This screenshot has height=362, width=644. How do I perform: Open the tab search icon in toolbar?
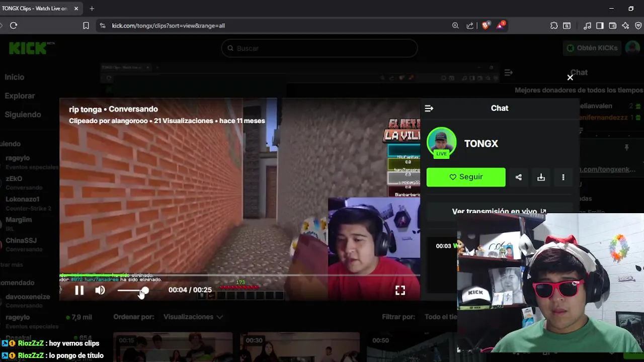(567, 26)
